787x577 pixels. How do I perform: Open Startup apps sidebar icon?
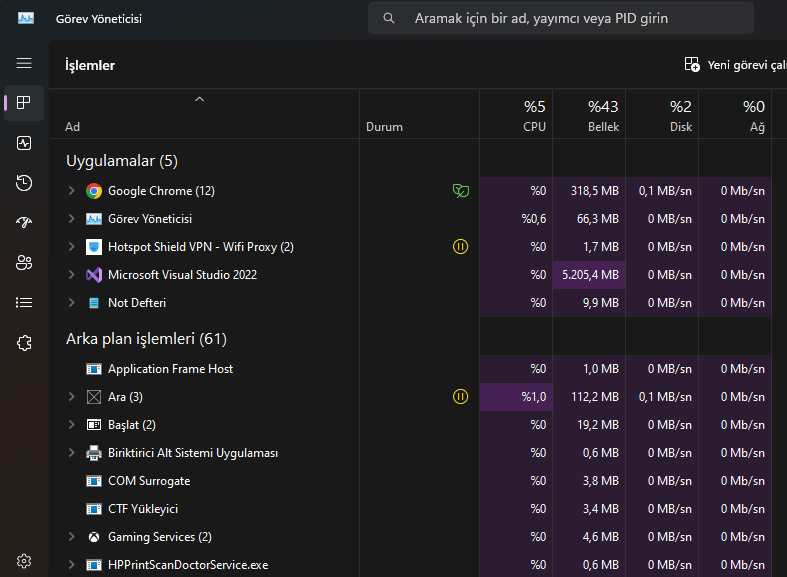(24, 223)
